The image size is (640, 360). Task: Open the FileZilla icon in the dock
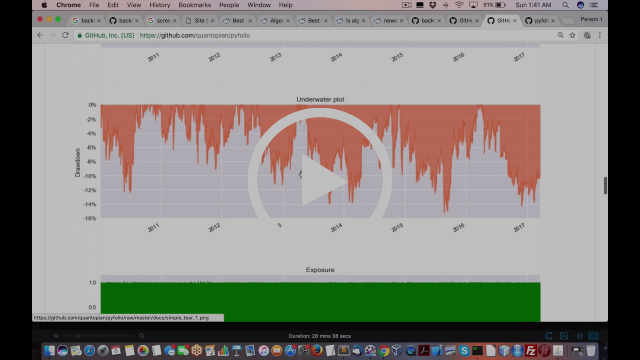pyautogui.click(x=531, y=350)
